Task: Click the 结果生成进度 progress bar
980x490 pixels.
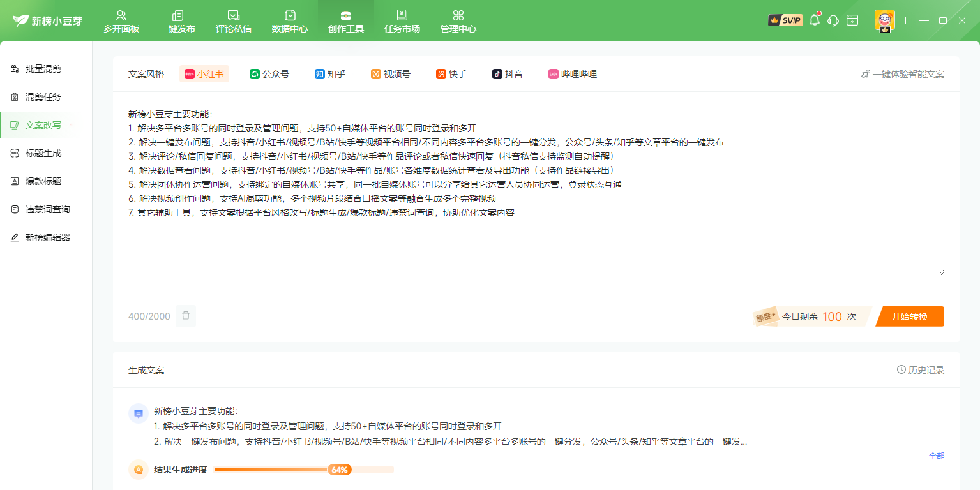Action: tap(304, 470)
